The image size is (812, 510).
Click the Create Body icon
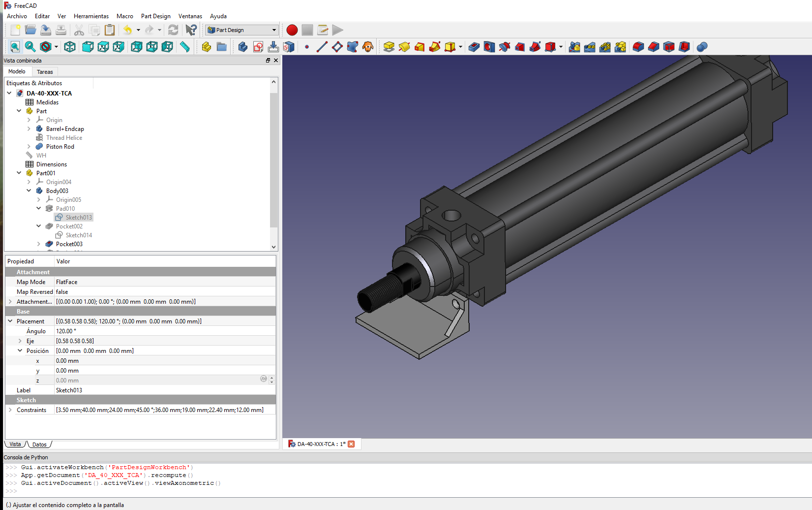(242, 47)
